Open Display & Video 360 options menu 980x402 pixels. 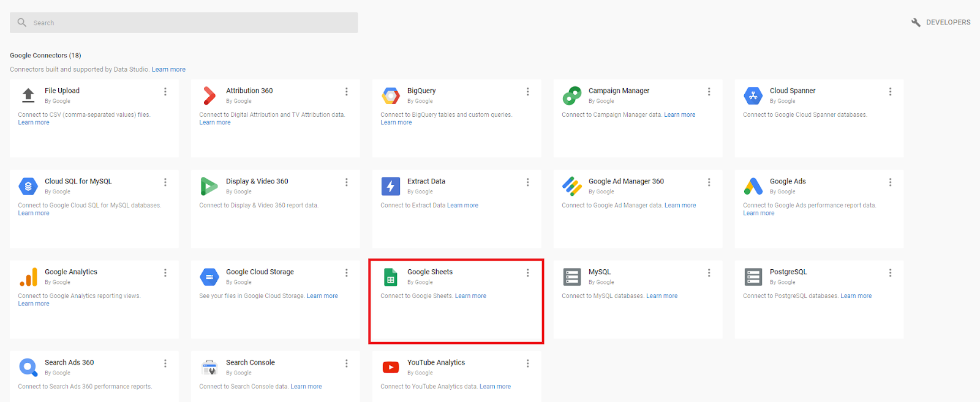(346, 182)
